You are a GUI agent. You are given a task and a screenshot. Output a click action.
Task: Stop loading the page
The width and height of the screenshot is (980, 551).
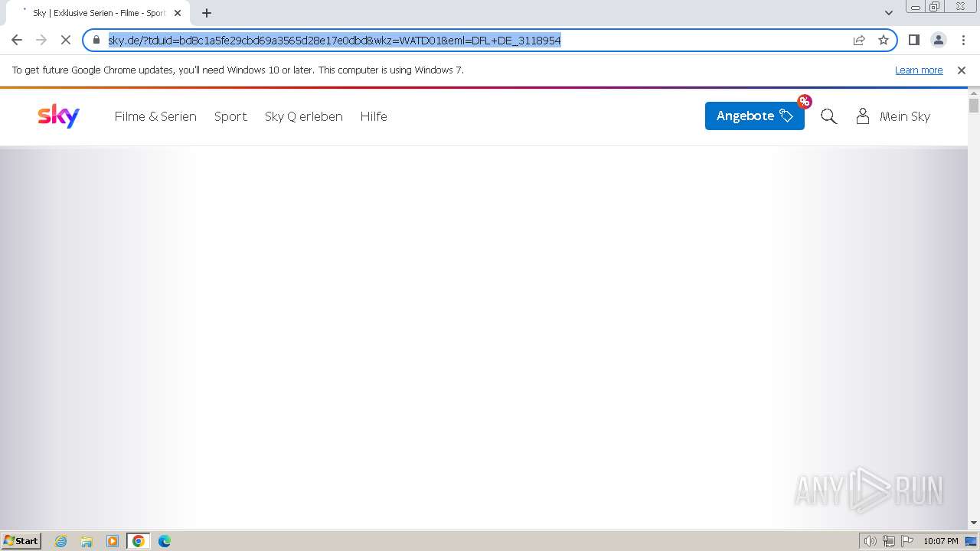click(66, 40)
